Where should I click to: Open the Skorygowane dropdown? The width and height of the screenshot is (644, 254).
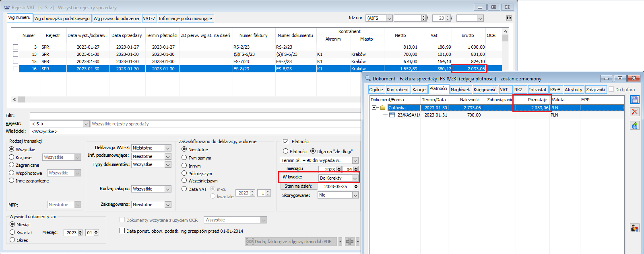[355, 195]
